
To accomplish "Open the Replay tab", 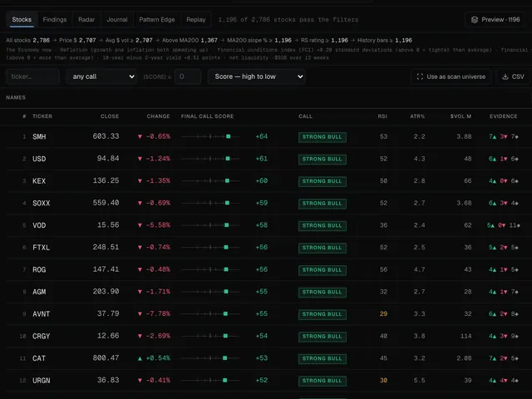I will click(x=196, y=20).
